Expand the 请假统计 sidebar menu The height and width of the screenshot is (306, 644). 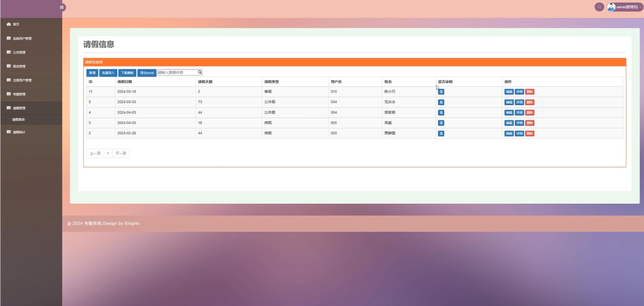[x=31, y=132]
